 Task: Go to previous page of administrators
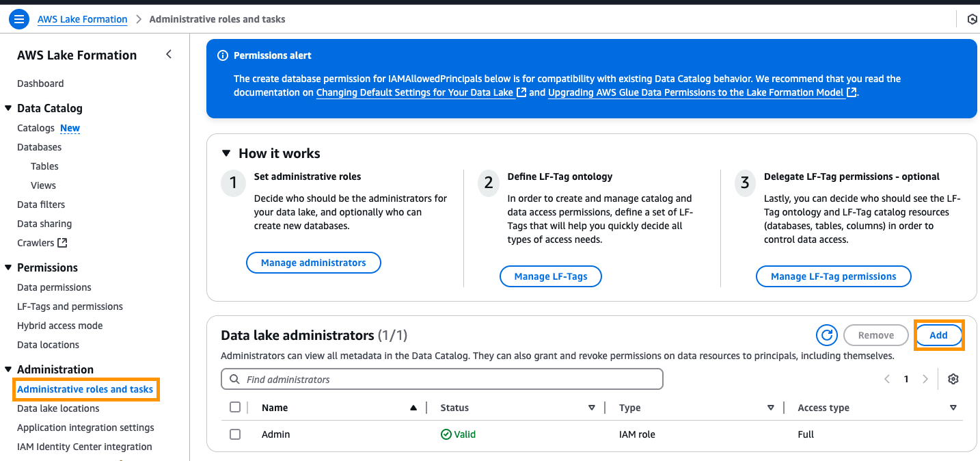[x=887, y=379]
